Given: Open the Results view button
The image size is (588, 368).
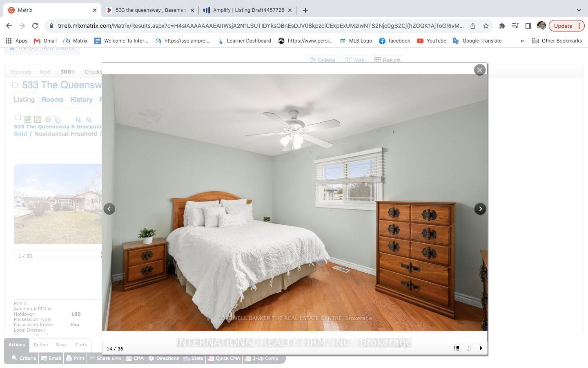Looking at the screenshot, I should tap(388, 60).
